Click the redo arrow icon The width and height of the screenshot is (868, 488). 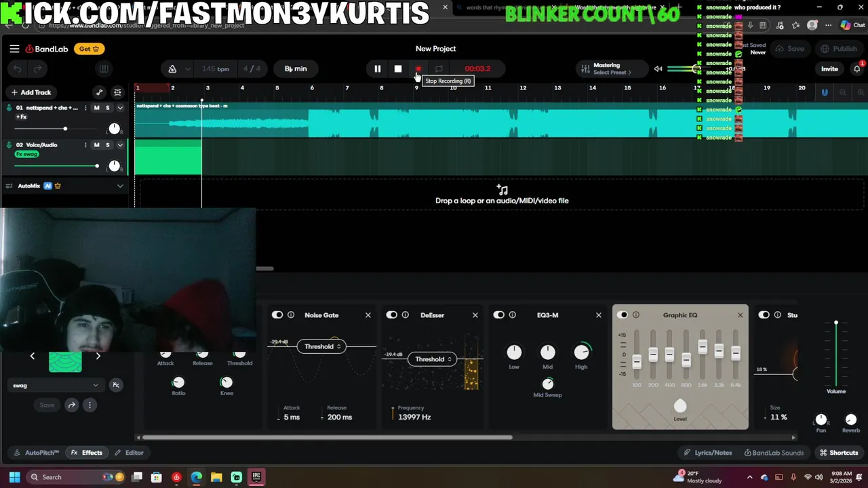(38, 68)
